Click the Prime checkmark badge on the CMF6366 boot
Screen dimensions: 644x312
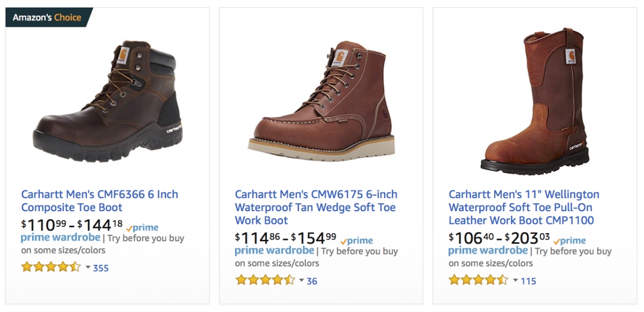(x=142, y=227)
